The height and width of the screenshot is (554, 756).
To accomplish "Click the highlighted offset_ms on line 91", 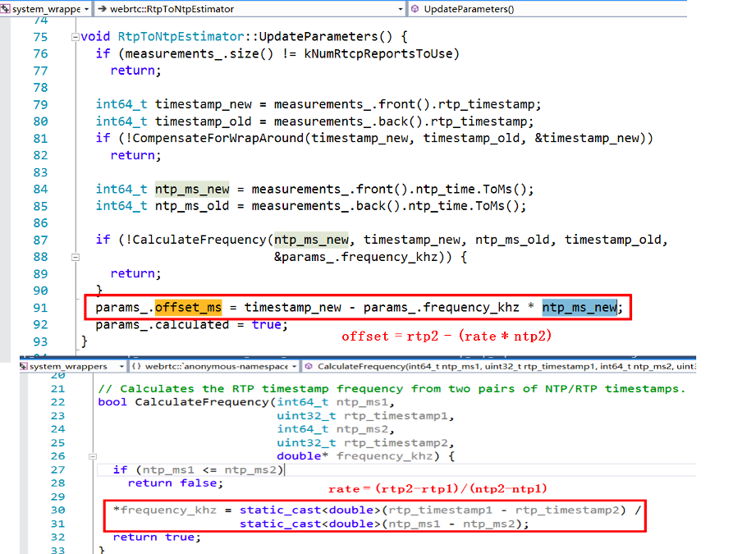I will [188, 308].
